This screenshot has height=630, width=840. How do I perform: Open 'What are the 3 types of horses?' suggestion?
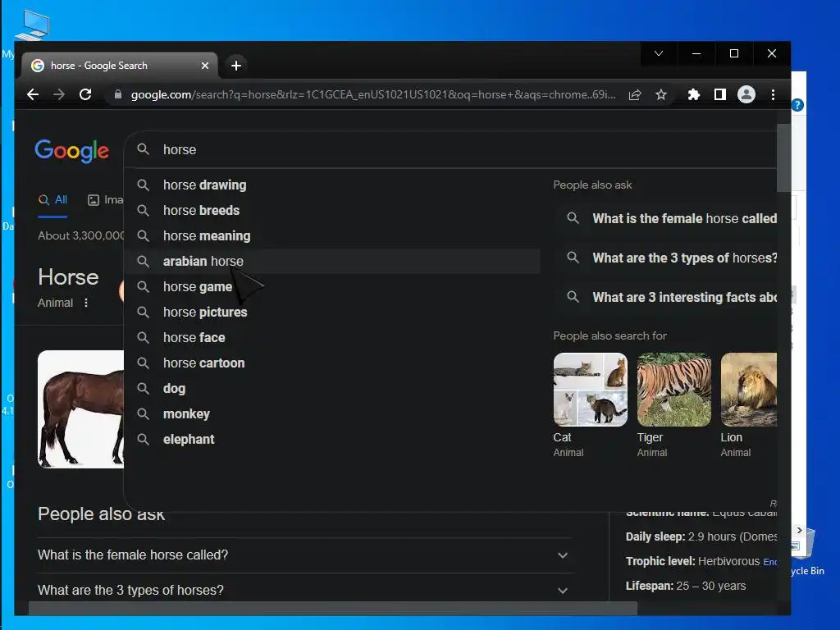(x=666, y=258)
